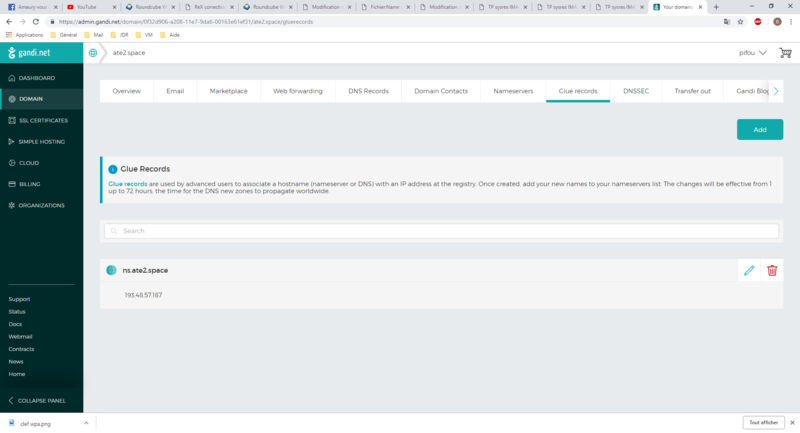Click the red trash delete icon
The image size is (800, 433).
click(772, 270)
